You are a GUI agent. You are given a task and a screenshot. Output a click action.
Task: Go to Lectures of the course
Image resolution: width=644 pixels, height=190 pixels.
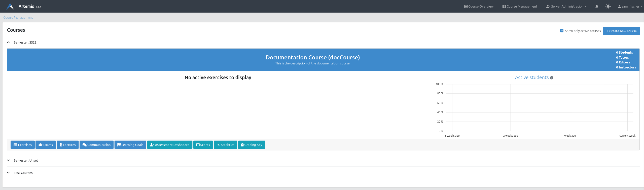[67, 145]
